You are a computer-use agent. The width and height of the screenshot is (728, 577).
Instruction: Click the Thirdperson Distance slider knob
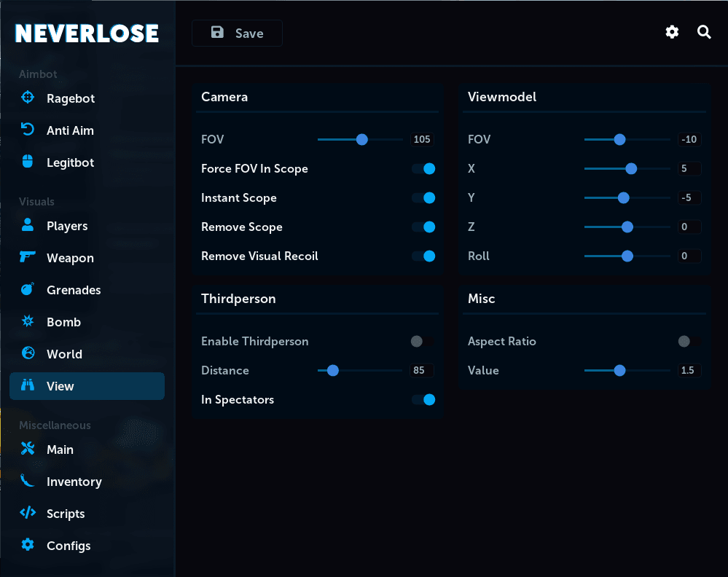click(x=333, y=370)
